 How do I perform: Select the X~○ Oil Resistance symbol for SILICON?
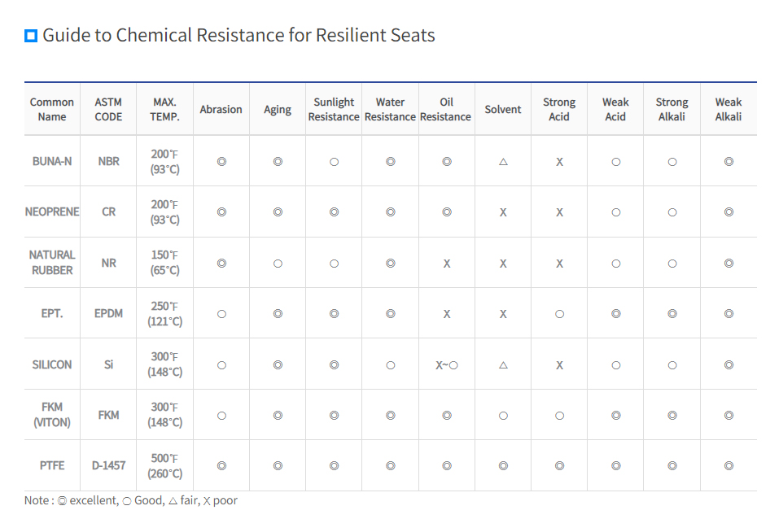(447, 365)
